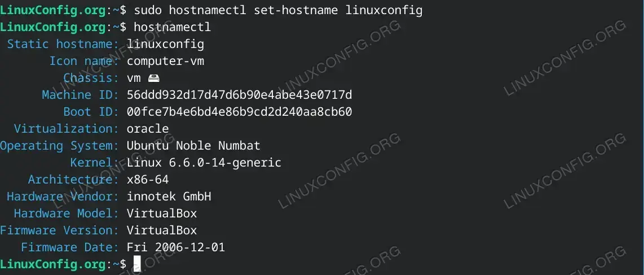Image resolution: width=644 pixels, height=275 pixels.
Task: Click the x86-64 architecture value
Action: pyautogui.click(x=147, y=180)
